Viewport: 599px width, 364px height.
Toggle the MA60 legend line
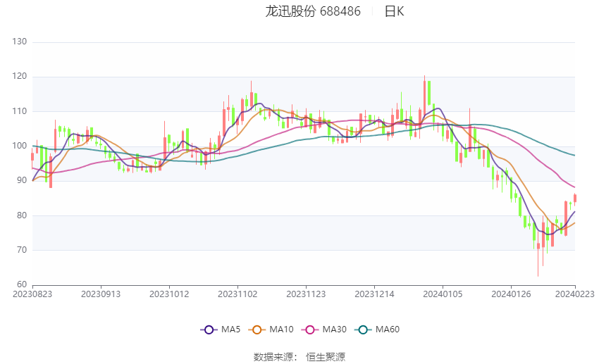[377, 330]
